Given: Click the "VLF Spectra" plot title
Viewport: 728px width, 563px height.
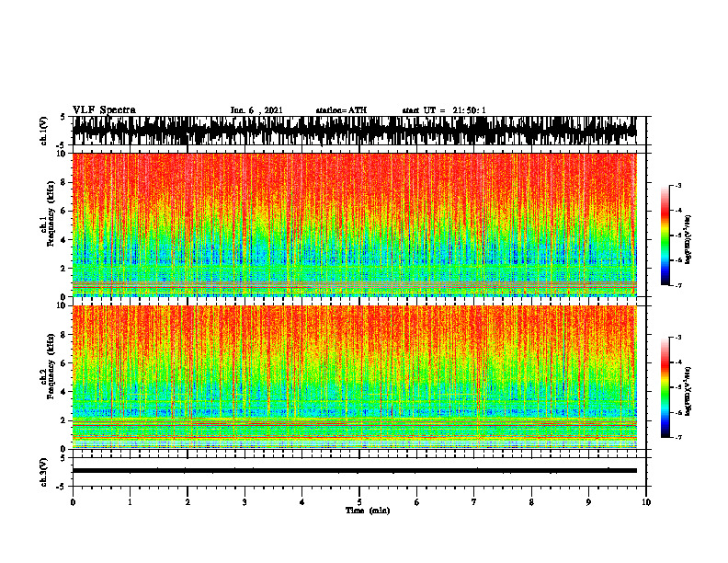Looking at the screenshot, I should coord(104,110).
